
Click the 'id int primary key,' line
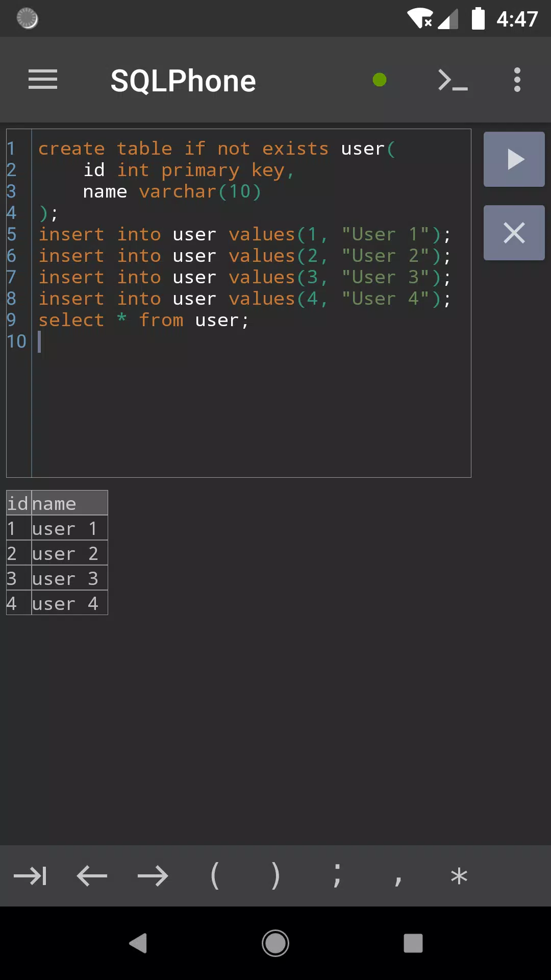click(x=189, y=170)
